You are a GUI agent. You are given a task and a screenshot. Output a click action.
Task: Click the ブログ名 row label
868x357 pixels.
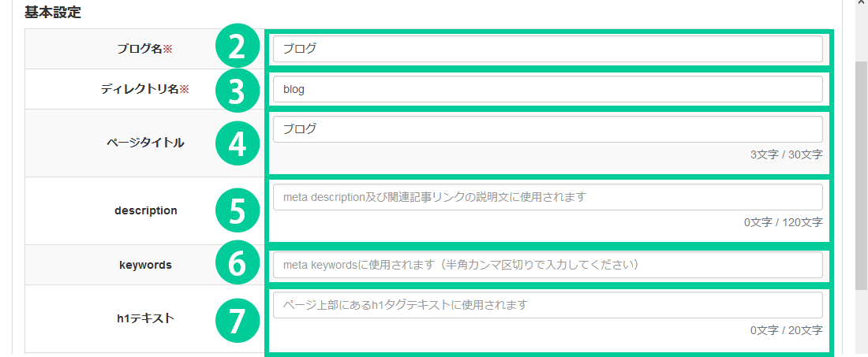click(144, 49)
